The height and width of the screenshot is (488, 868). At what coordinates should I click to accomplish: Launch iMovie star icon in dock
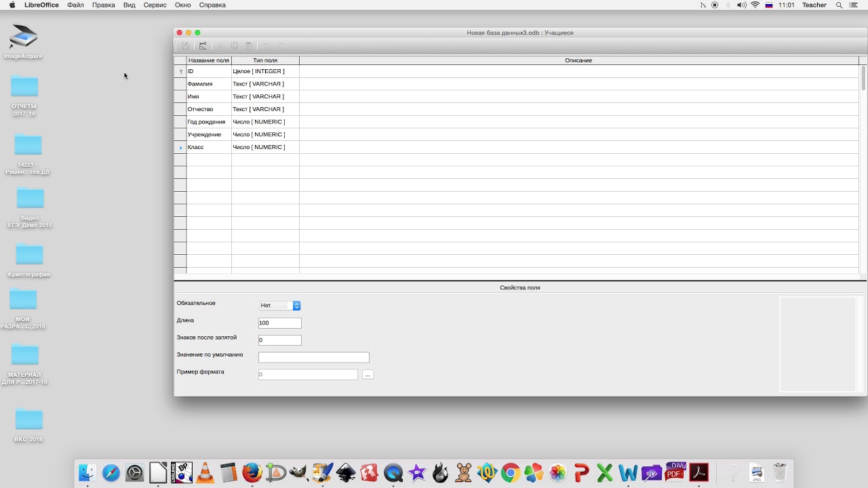tap(416, 472)
